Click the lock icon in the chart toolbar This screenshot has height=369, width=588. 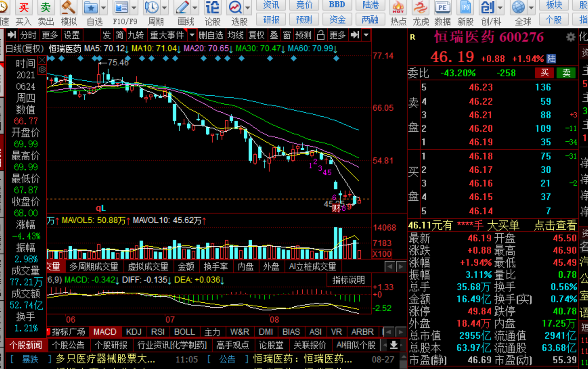[x=320, y=35]
